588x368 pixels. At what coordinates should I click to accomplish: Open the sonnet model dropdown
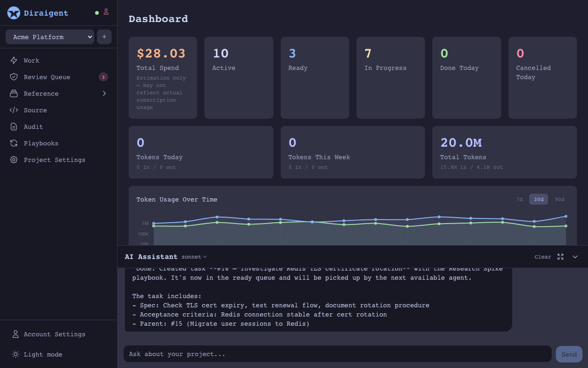pos(194,257)
